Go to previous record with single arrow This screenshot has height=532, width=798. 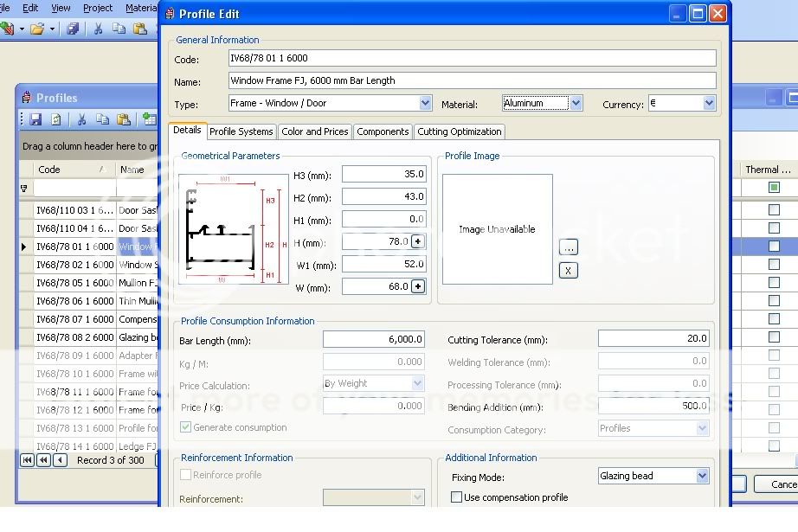click(x=60, y=460)
